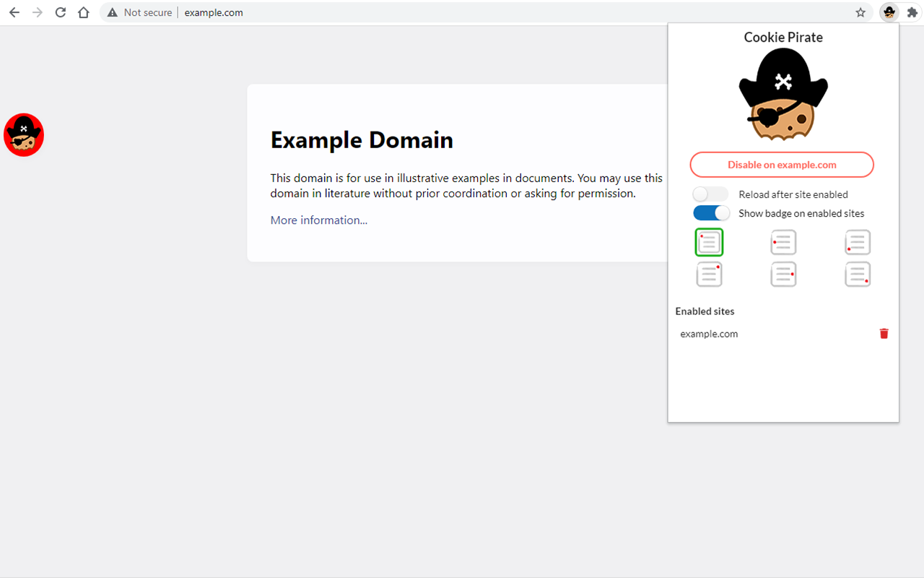Click the large Cookie Pirate logo in popup
924x578 pixels.
(783, 96)
